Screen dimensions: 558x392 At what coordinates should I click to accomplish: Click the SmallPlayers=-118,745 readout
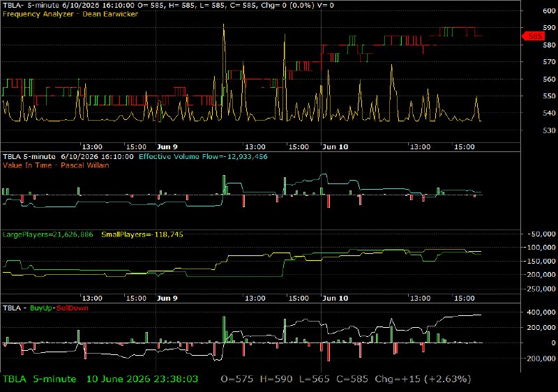(x=142, y=234)
